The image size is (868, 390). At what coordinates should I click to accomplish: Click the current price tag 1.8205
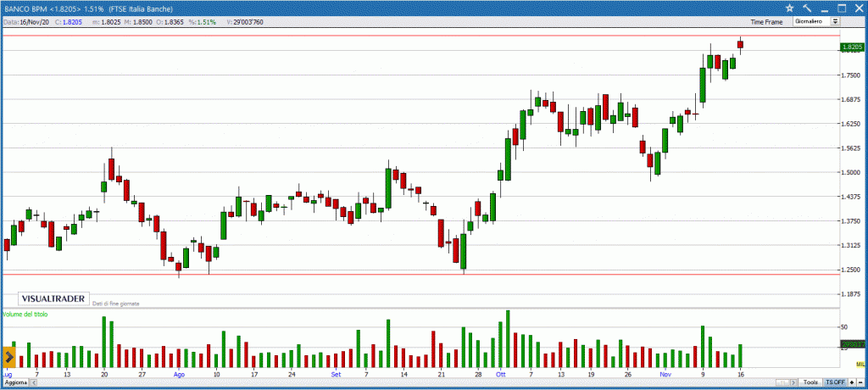coord(853,47)
